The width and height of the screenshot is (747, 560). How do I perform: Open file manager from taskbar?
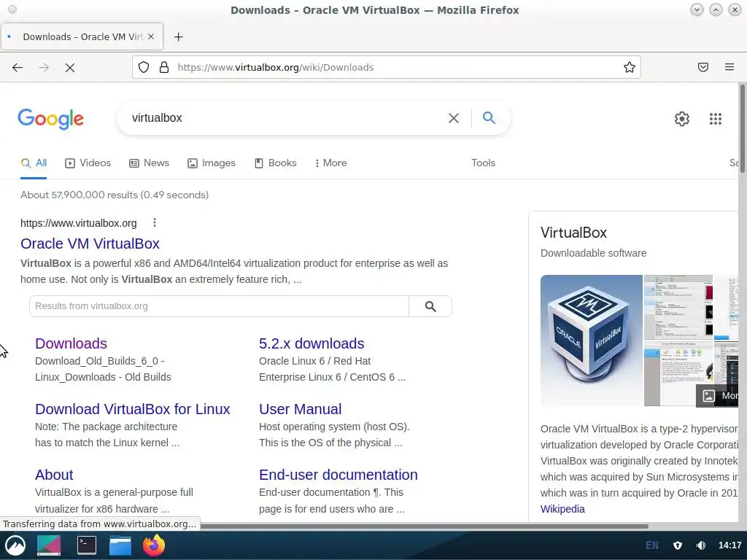tap(120, 545)
